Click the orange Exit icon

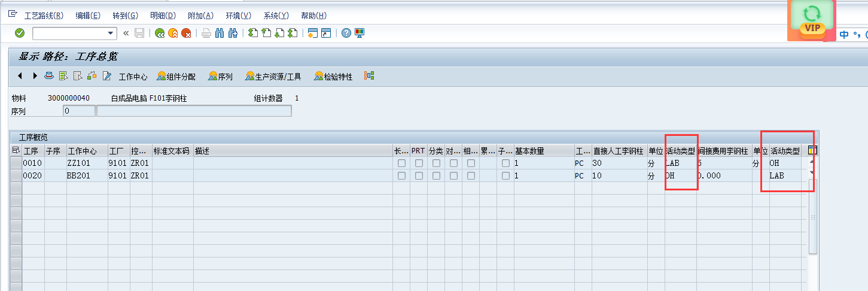pyautogui.click(x=173, y=33)
